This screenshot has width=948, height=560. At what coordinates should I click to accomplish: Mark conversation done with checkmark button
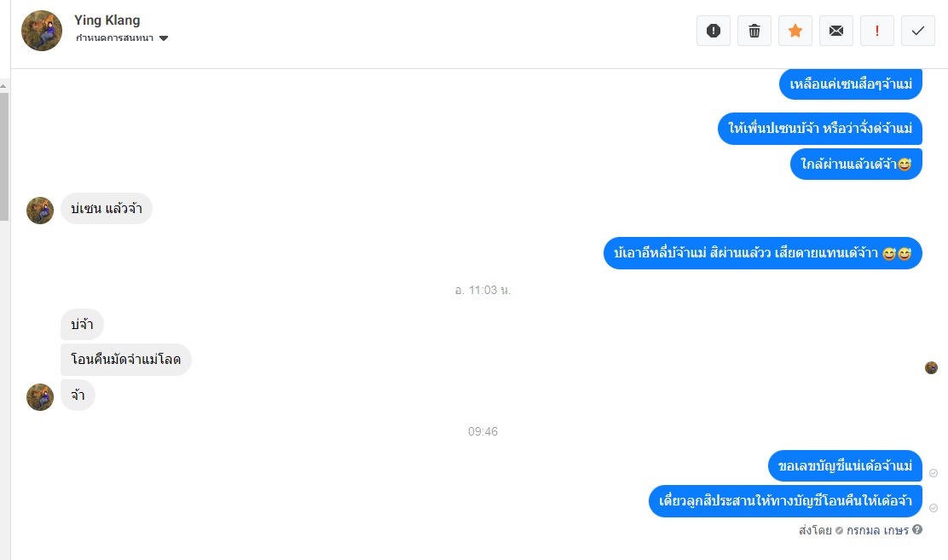(918, 31)
